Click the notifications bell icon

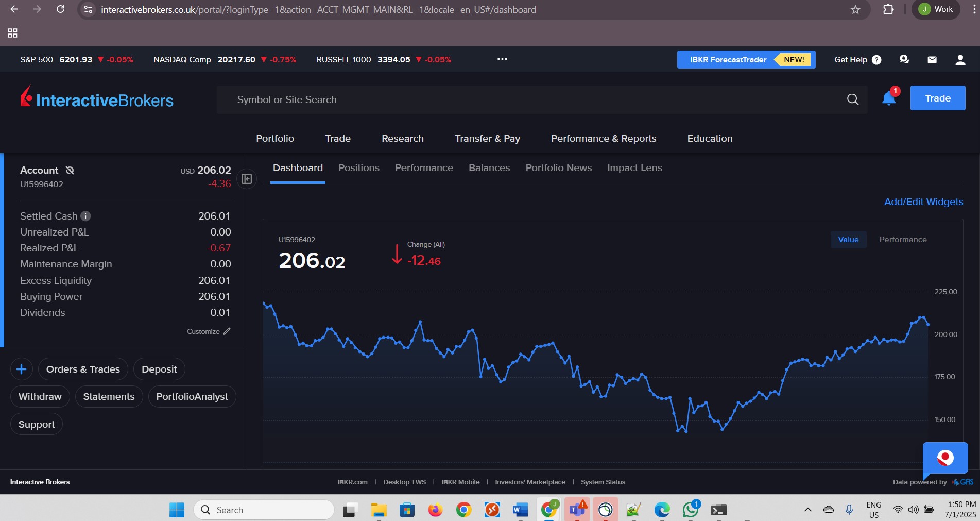click(889, 98)
